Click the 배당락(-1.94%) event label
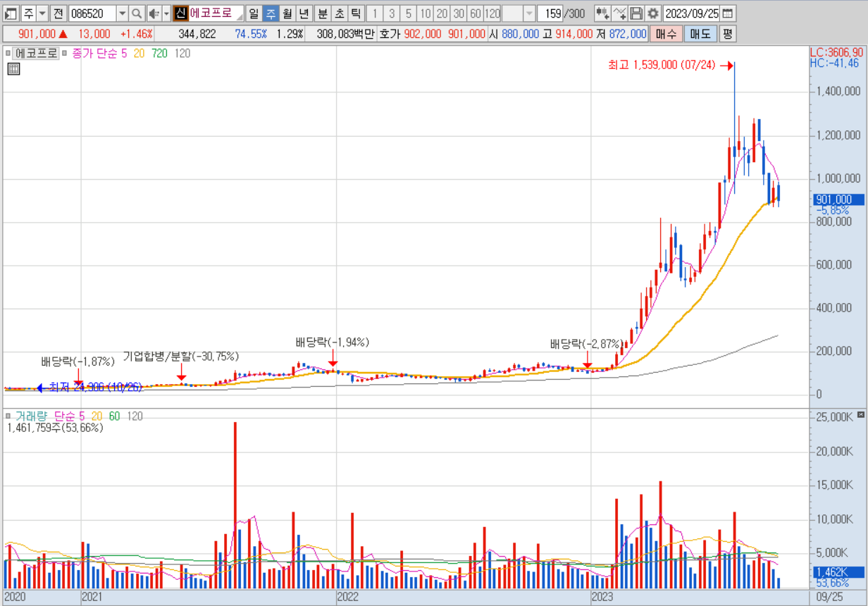 pyautogui.click(x=333, y=342)
